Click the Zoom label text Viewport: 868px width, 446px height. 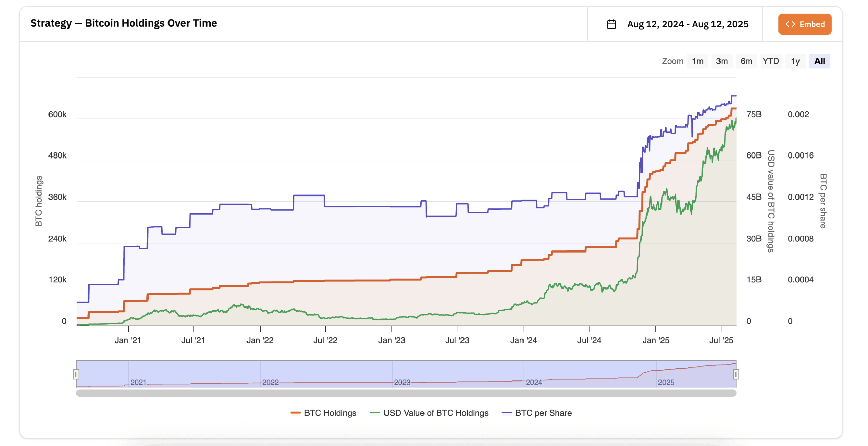point(672,61)
